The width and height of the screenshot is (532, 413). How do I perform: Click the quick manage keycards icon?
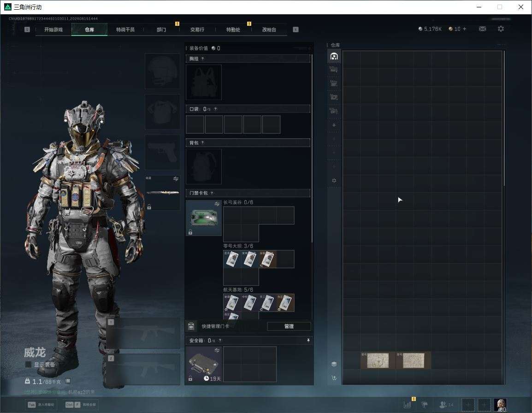(191, 326)
